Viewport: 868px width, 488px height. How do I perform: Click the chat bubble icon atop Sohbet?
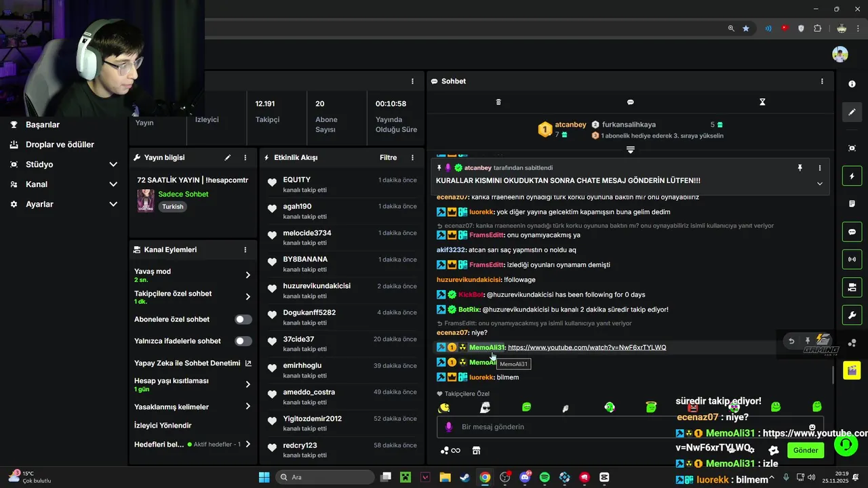click(630, 102)
